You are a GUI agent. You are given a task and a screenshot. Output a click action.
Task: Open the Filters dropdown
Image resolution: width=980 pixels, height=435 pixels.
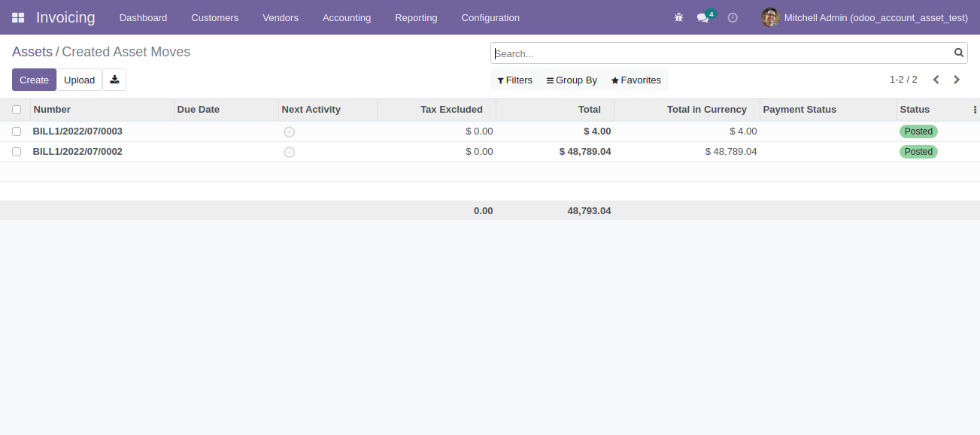(515, 80)
